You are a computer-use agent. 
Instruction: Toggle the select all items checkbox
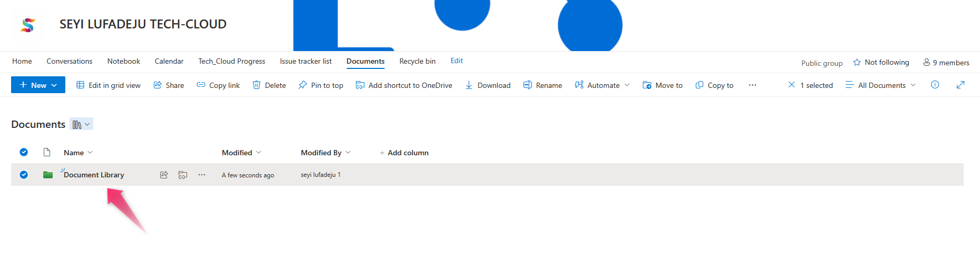[24, 152]
